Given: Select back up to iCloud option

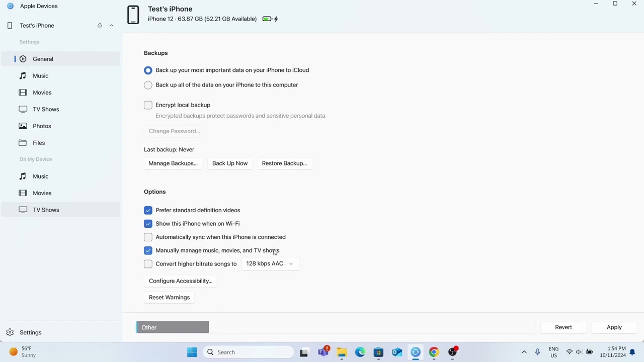Looking at the screenshot, I should tap(148, 70).
